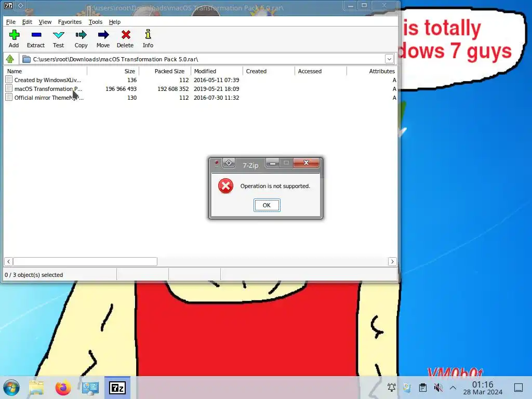The height and width of the screenshot is (399, 532).
Task: Open the Start menu orb
Action: 11,388
